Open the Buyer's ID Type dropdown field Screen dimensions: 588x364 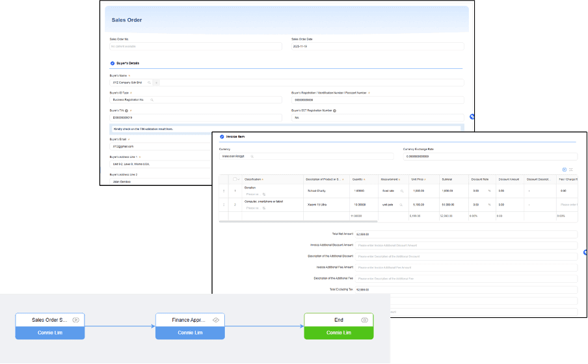(195, 100)
